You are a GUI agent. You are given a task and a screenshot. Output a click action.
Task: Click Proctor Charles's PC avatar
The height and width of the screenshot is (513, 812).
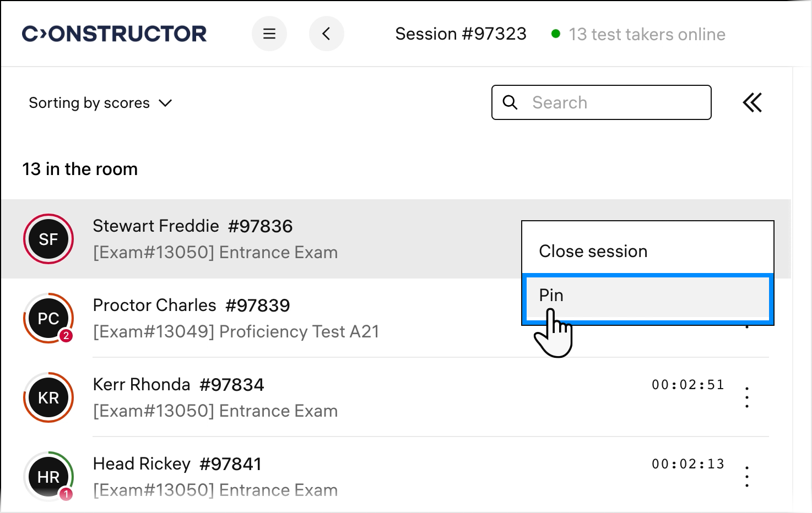point(48,318)
